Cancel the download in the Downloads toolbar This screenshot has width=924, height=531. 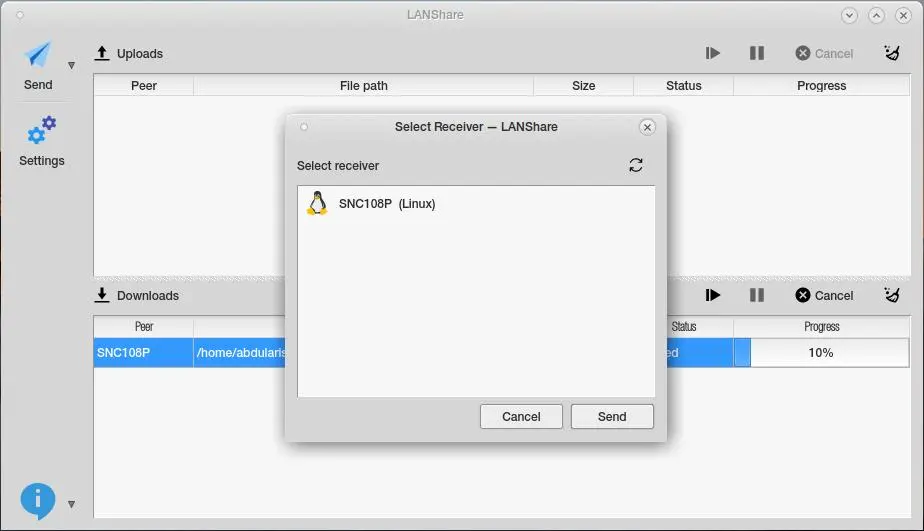824,295
